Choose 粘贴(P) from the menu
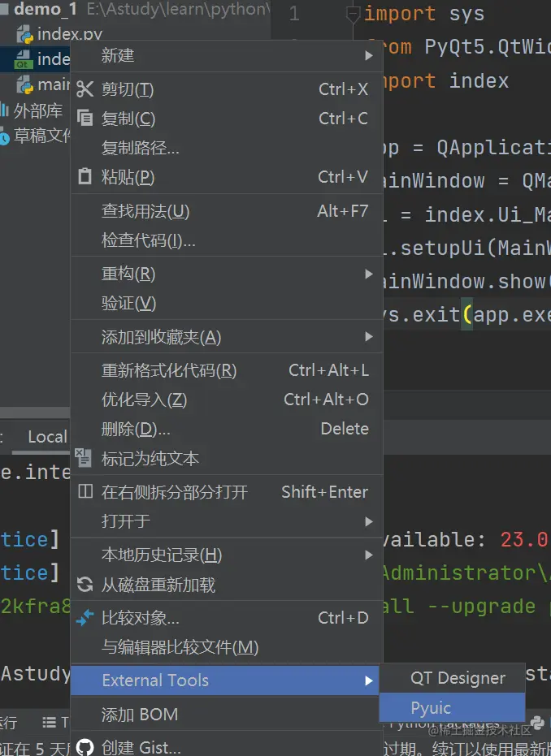The height and width of the screenshot is (756, 551). coord(226,177)
